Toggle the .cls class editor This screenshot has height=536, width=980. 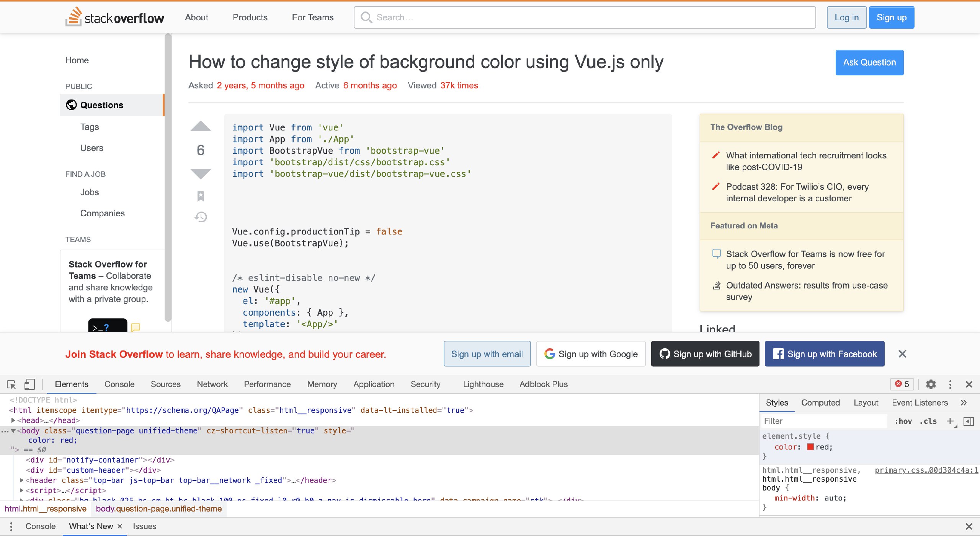pyautogui.click(x=928, y=421)
